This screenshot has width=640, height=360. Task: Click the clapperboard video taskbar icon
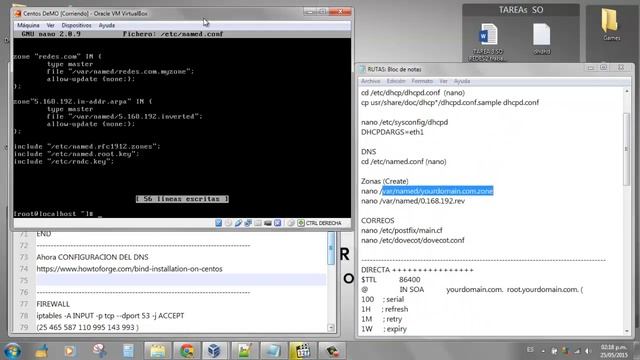(302, 351)
